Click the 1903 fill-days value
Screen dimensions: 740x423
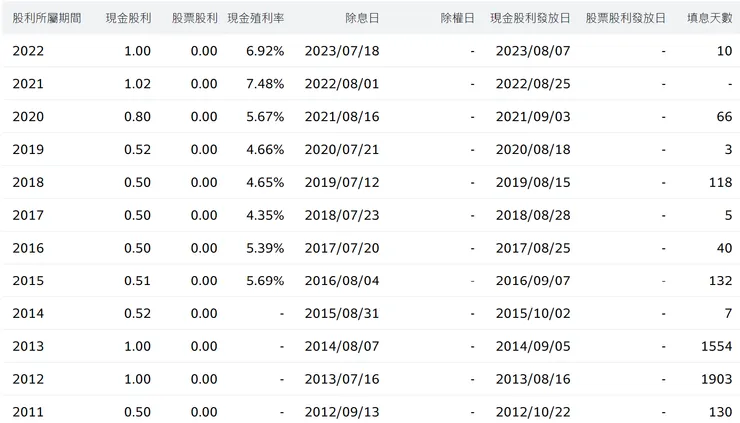tap(717, 379)
